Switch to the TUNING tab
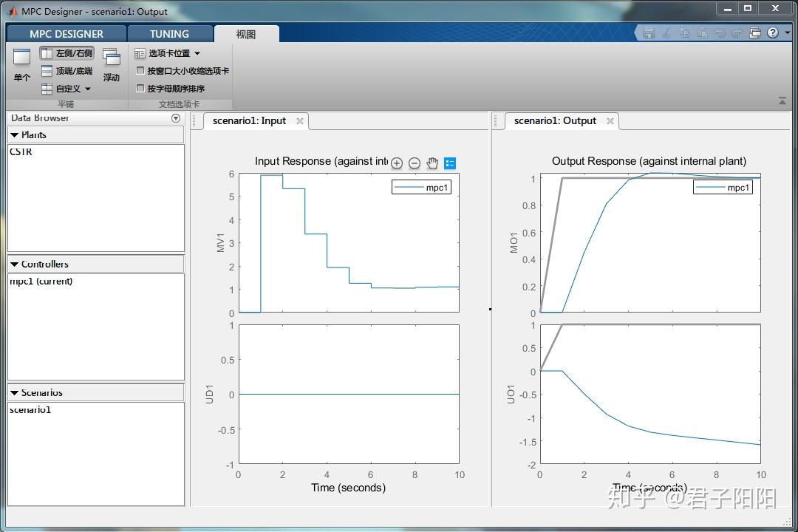This screenshot has width=798, height=532. click(169, 34)
